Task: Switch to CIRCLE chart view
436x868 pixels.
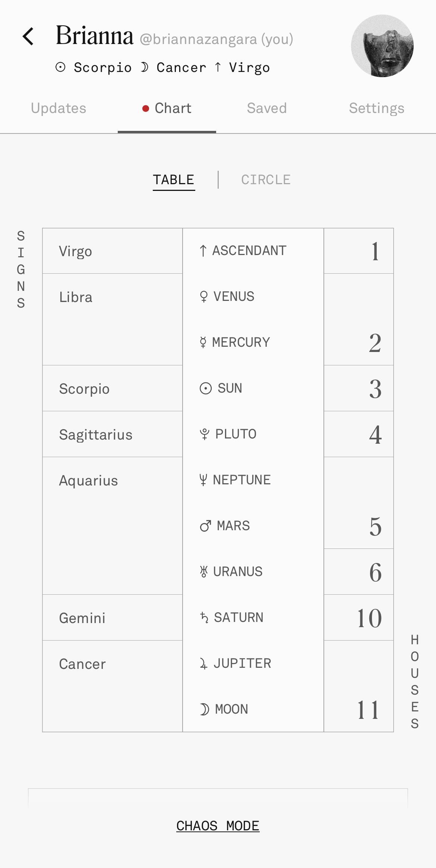Action: 266,180
